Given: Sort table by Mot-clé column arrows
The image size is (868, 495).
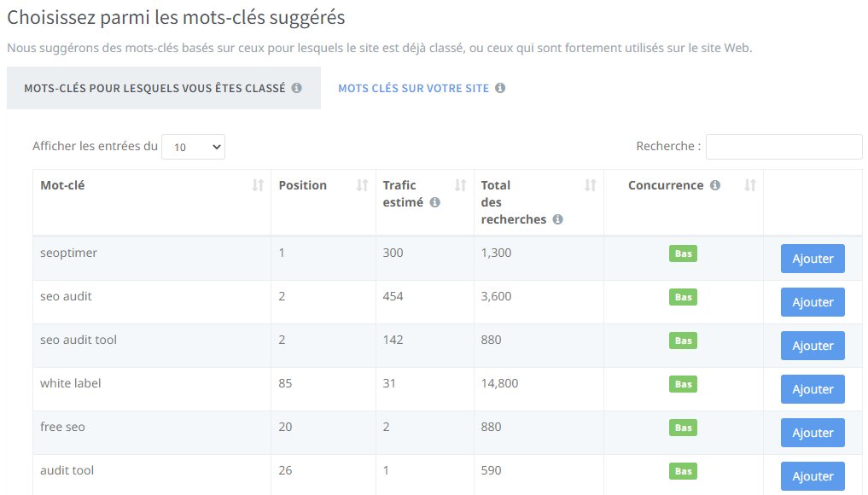Looking at the screenshot, I should click(x=258, y=185).
